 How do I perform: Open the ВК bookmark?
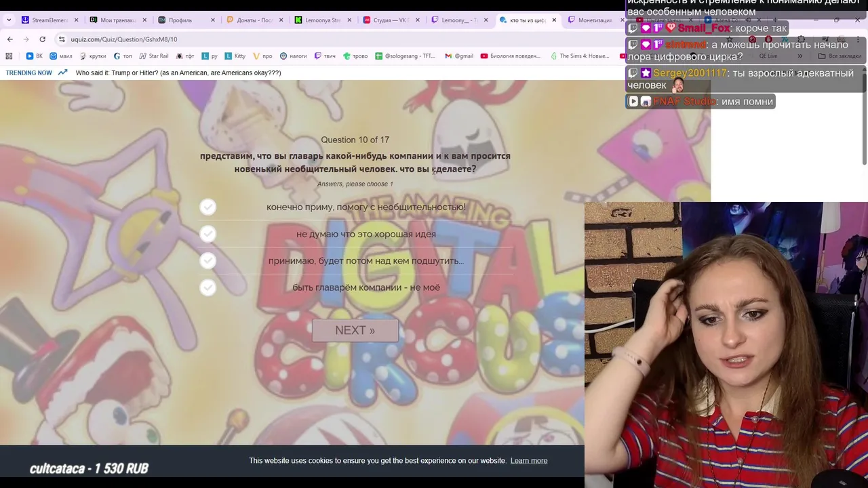point(34,56)
